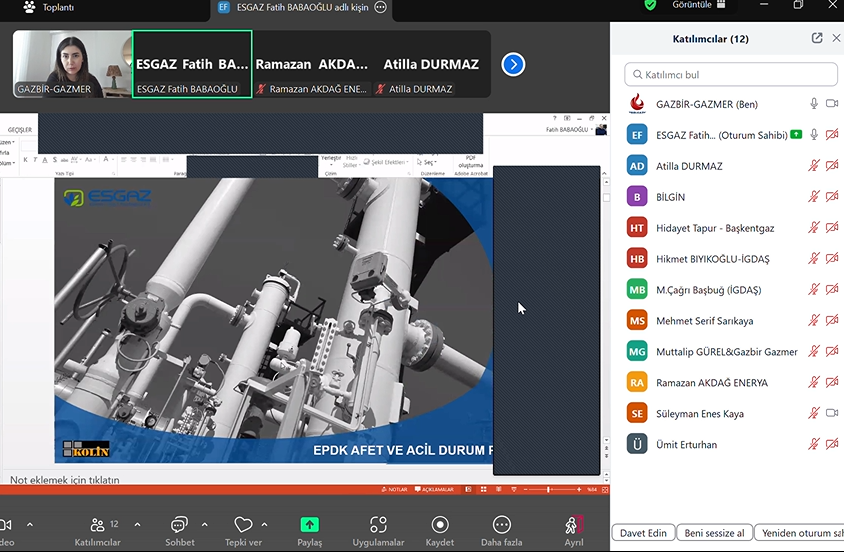Toggle Atilla DURMAZ muted microphone icon

(x=814, y=166)
